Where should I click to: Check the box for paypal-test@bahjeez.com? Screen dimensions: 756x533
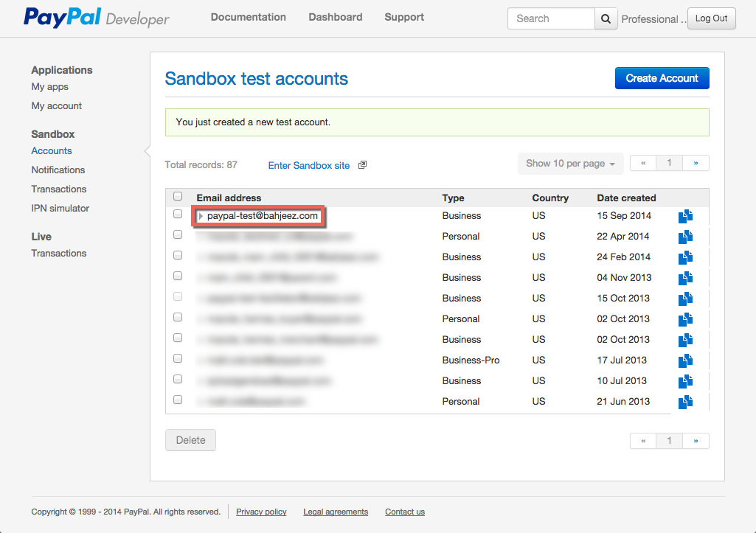pyautogui.click(x=178, y=214)
